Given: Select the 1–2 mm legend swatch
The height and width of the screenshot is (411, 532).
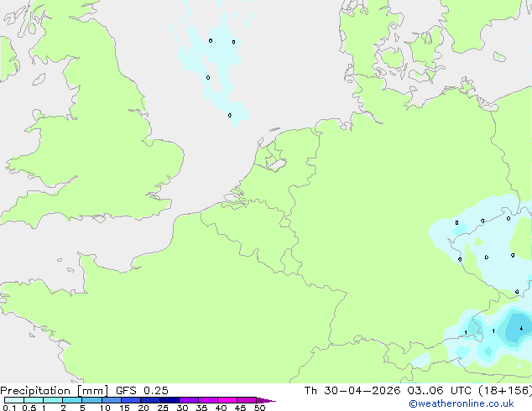Looking at the screenshot, I should 53,400.
